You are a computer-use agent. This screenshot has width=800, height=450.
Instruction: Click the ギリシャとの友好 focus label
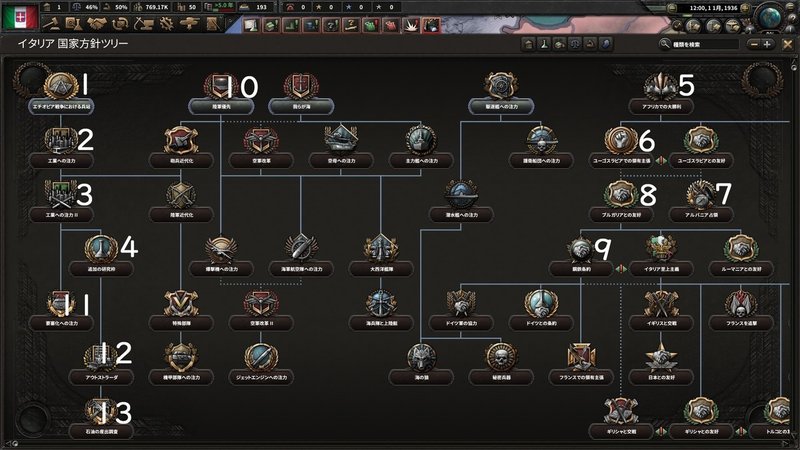701,432
